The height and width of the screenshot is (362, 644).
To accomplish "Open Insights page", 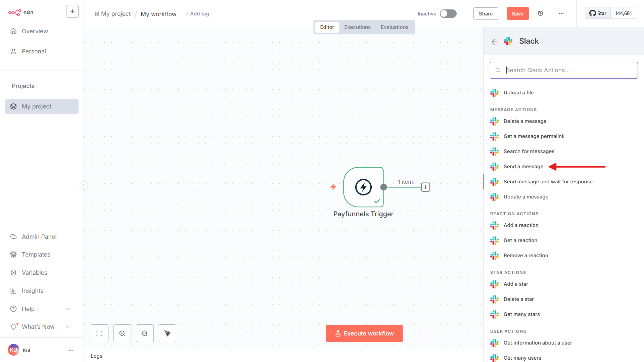I will coord(42,291).
